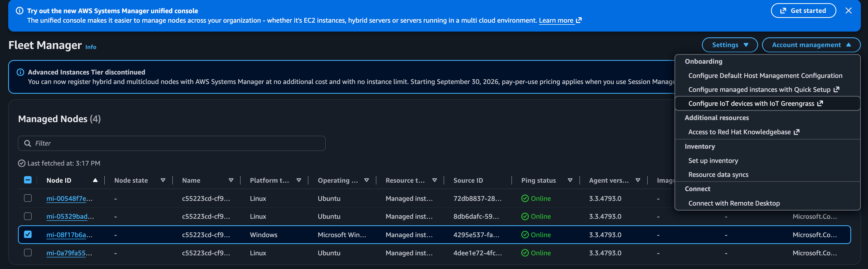
Task: Click Online status icon for mi-08f17b6a
Action: (525, 235)
